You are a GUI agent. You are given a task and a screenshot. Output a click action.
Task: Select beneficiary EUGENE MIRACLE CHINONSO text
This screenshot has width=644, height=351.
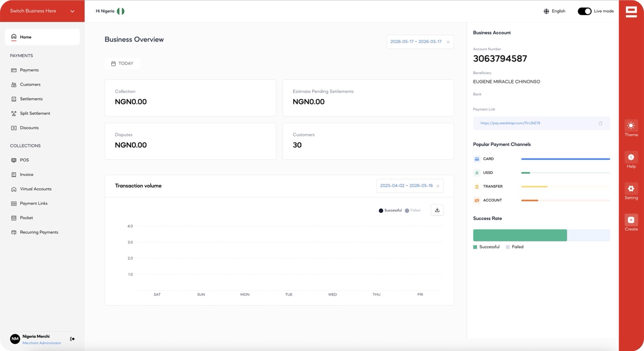point(507,82)
